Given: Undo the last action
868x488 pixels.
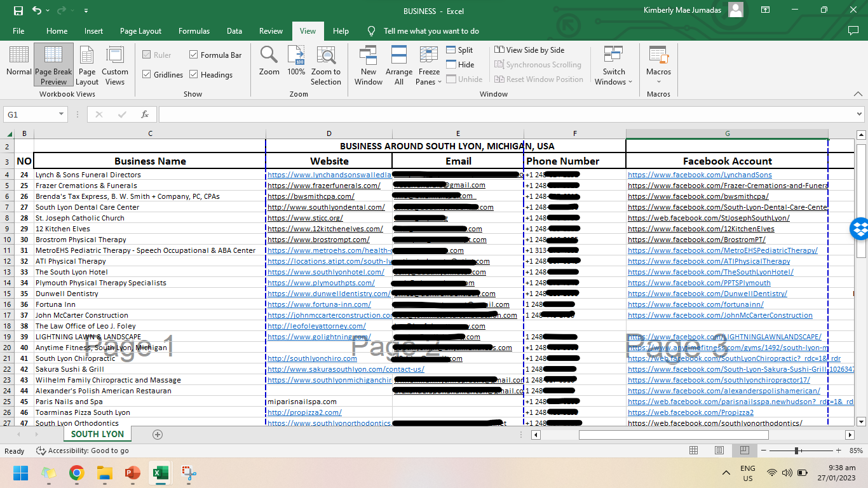Looking at the screenshot, I should (x=37, y=11).
